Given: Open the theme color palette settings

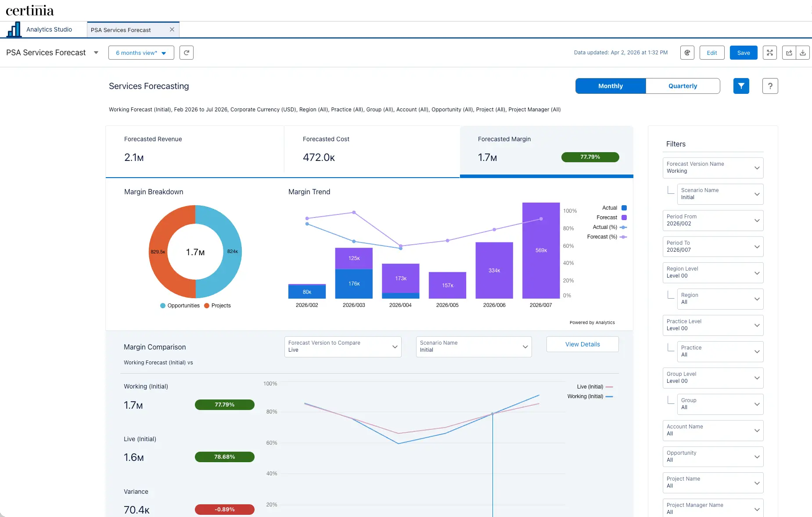Looking at the screenshot, I should coord(687,53).
